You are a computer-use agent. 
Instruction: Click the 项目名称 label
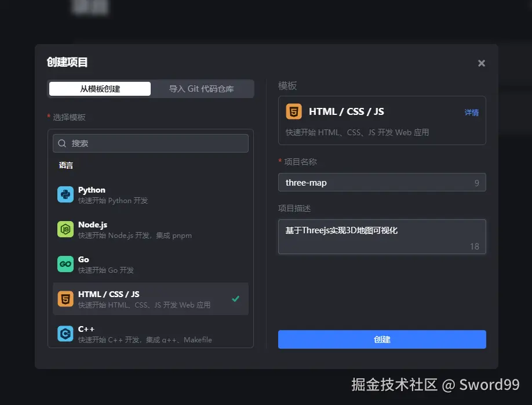pos(300,162)
